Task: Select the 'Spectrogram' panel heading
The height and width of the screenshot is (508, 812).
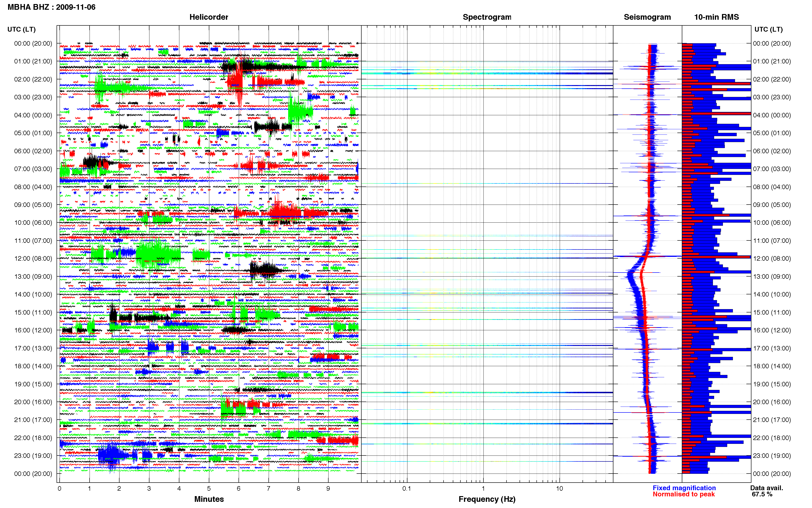Action: coord(487,17)
